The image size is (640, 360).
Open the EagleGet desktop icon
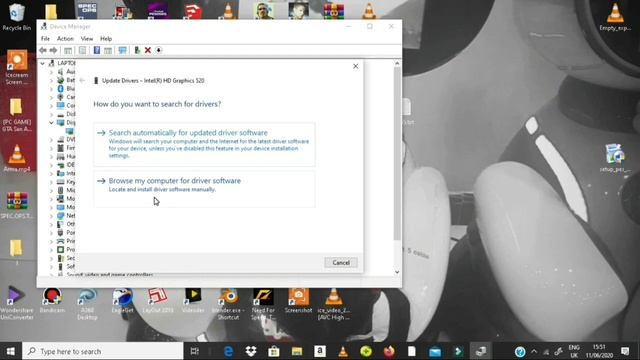(122, 300)
